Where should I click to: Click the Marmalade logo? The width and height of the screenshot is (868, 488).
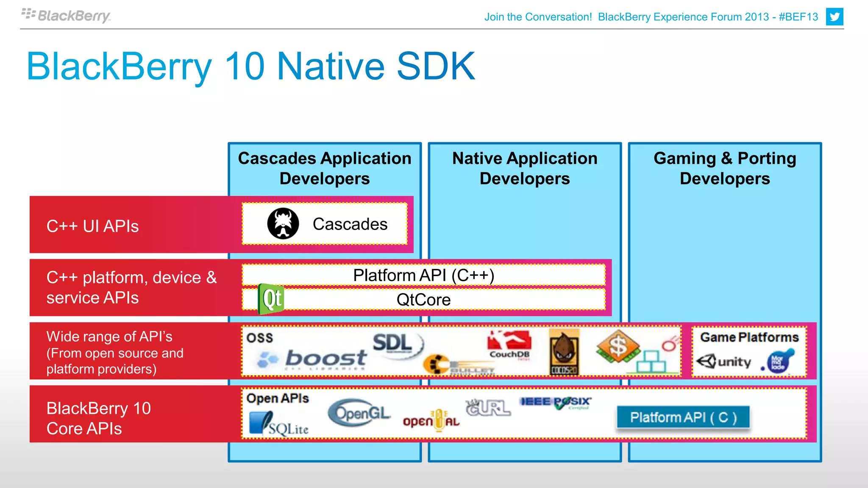point(779,361)
